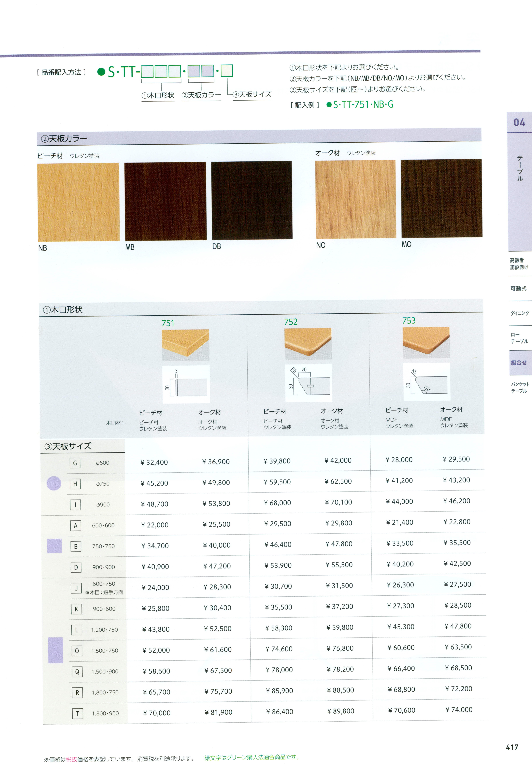The height and width of the screenshot is (769, 532).
Task: Select the boxed L size code
Action: (x=77, y=630)
